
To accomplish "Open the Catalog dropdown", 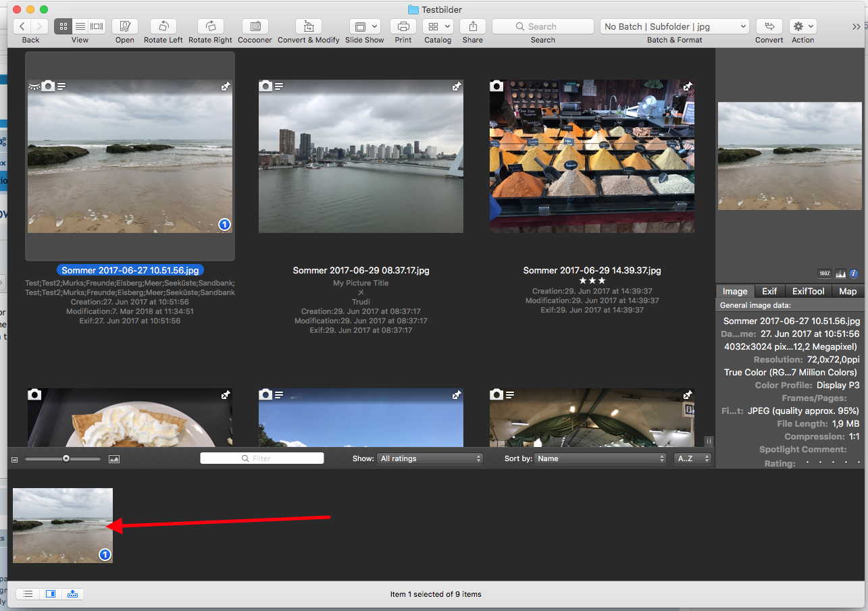I will [x=438, y=26].
